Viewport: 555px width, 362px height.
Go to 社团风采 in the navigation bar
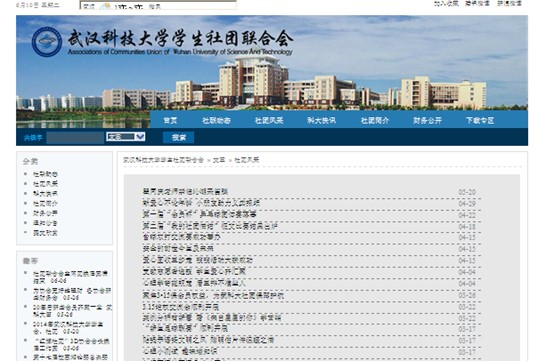pyautogui.click(x=269, y=120)
